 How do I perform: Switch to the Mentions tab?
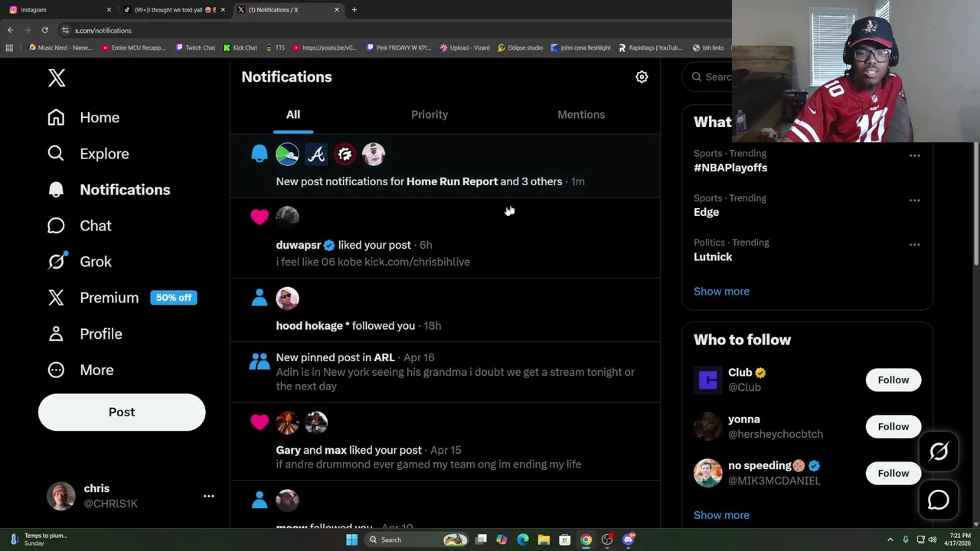tap(581, 114)
